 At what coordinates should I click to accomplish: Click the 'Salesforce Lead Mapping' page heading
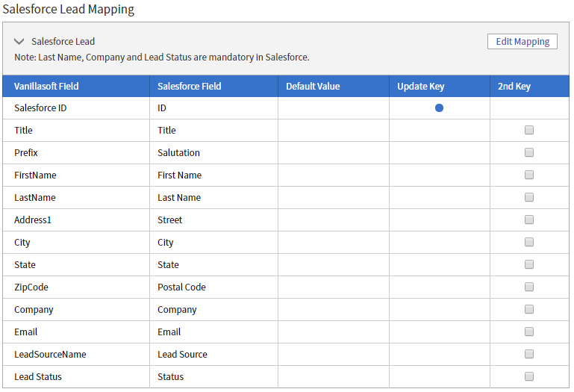point(69,9)
